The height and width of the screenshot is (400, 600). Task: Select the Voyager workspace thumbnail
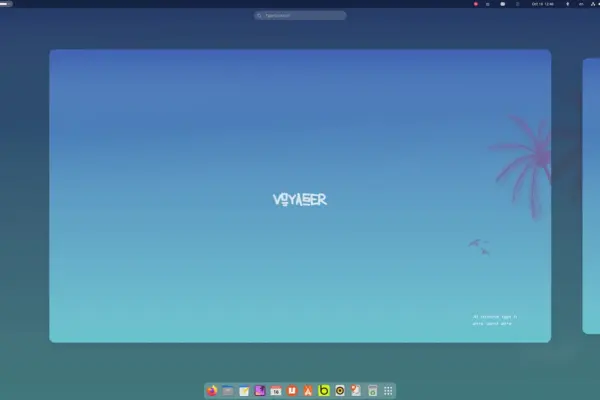click(300, 196)
